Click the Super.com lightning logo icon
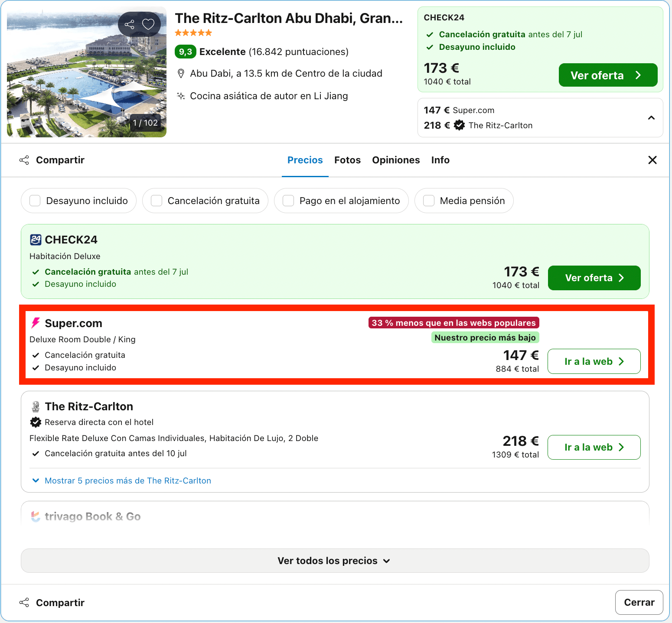This screenshot has width=672, height=623. 36,323
